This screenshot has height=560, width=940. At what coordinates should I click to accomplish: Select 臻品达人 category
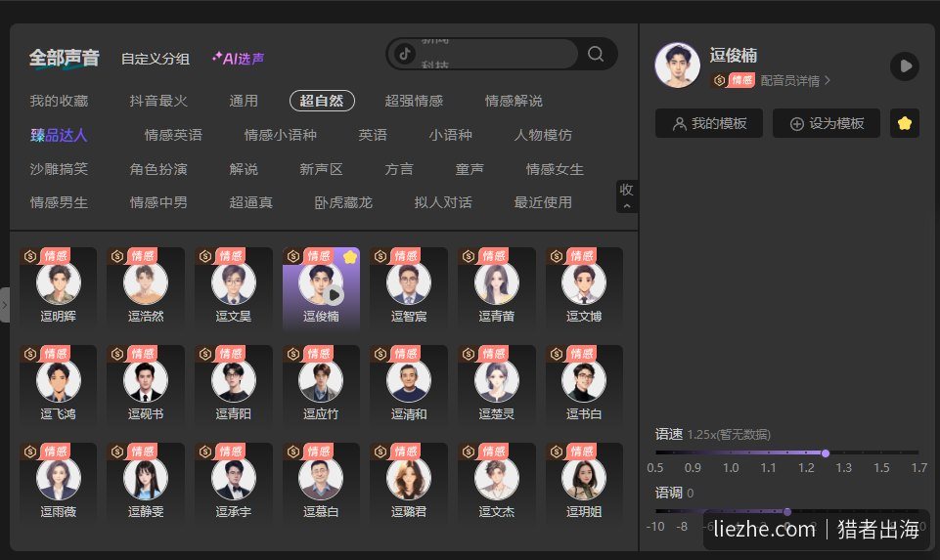pyautogui.click(x=59, y=135)
